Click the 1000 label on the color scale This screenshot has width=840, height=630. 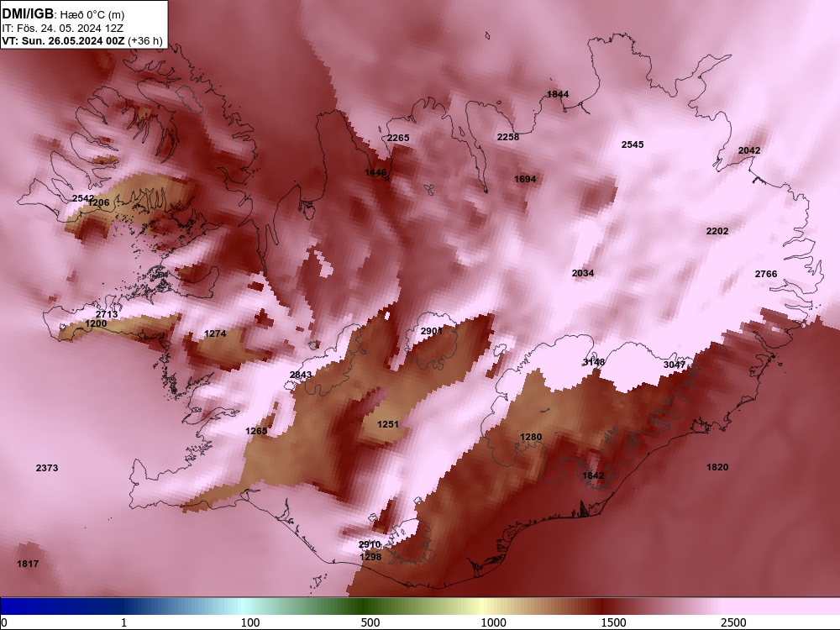[493, 622]
